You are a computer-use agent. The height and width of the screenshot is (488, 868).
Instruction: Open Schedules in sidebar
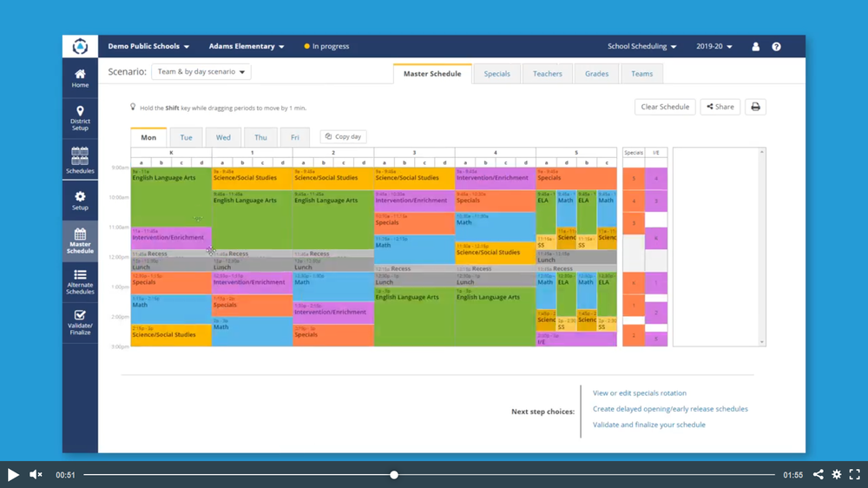tap(80, 160)
